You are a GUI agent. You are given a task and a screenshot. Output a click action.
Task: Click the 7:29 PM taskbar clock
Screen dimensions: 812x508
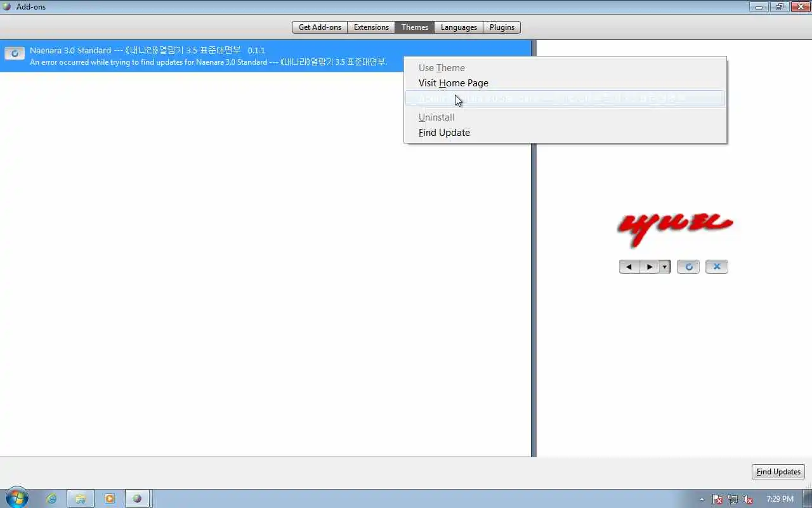click(780, 499)
